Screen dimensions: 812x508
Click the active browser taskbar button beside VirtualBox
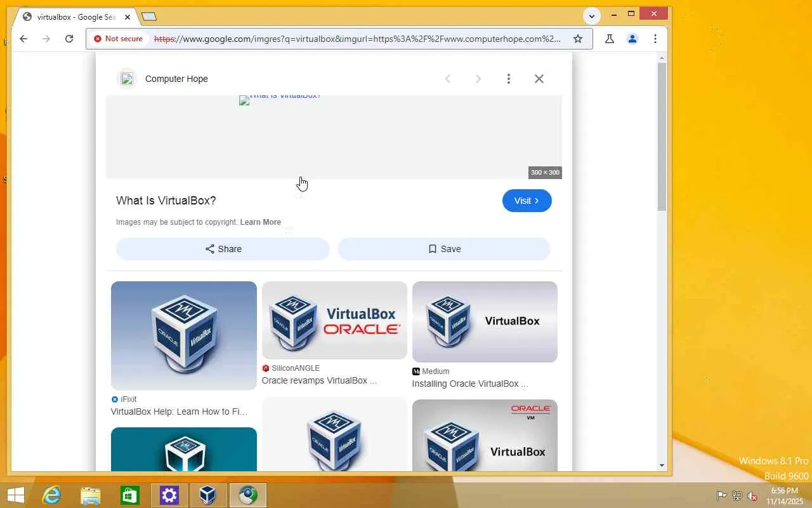(x=248, y=495)
